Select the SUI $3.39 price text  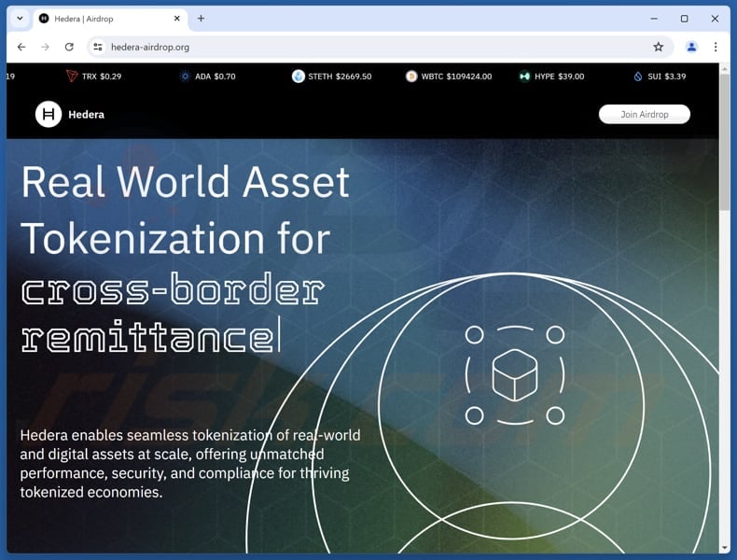666,77
